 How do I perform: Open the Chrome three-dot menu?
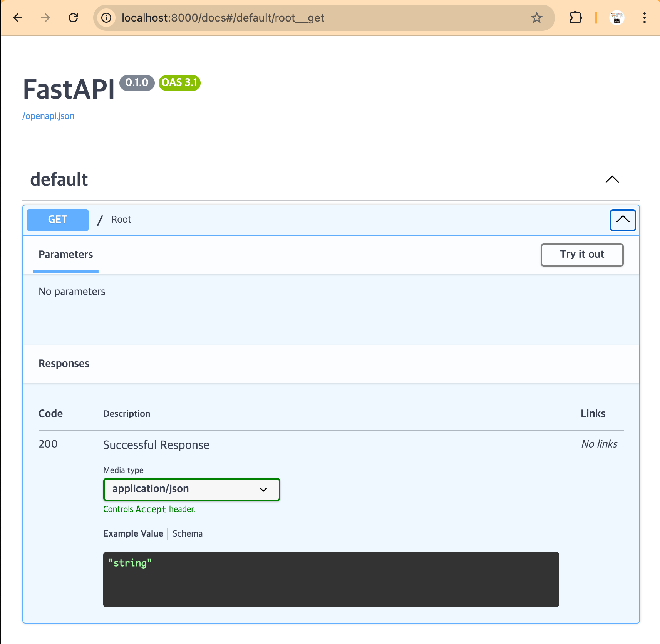644,18
